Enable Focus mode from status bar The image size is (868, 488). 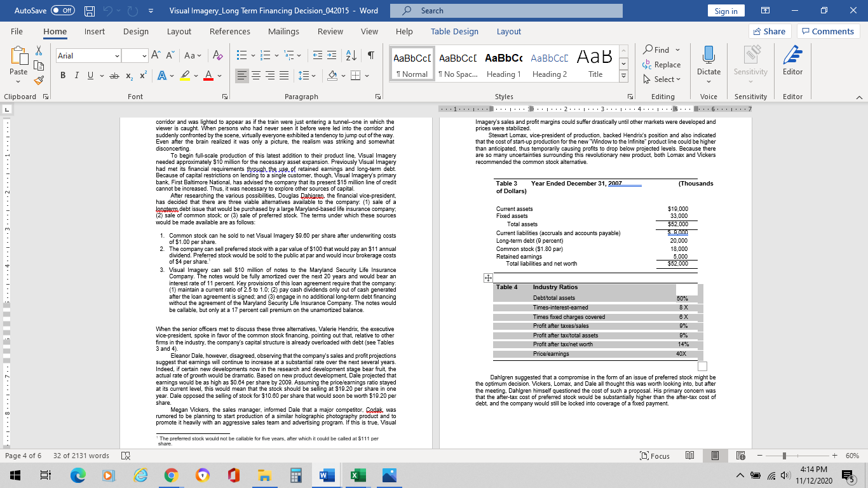654,456
